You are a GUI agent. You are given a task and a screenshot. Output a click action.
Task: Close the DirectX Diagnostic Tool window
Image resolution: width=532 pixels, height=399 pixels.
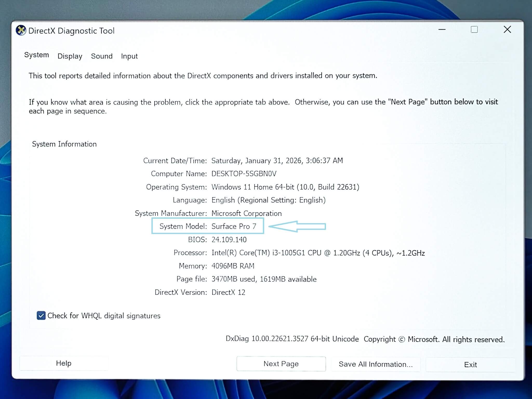click(507, 30)
